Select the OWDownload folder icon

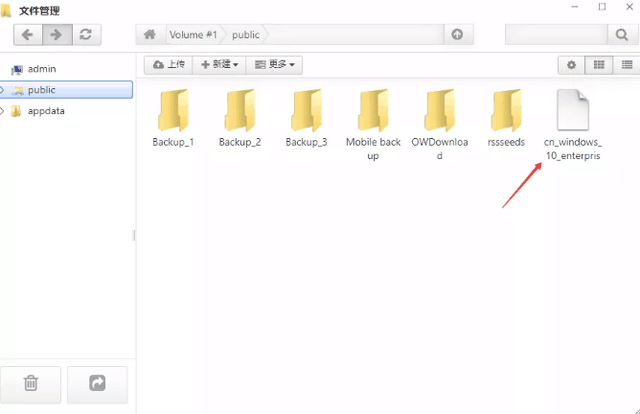[440, 110]
